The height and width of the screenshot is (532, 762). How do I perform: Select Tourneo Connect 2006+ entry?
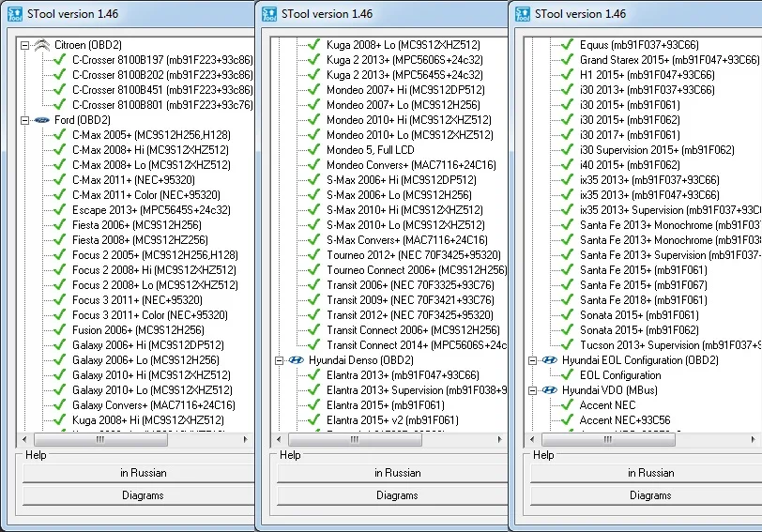417,270
